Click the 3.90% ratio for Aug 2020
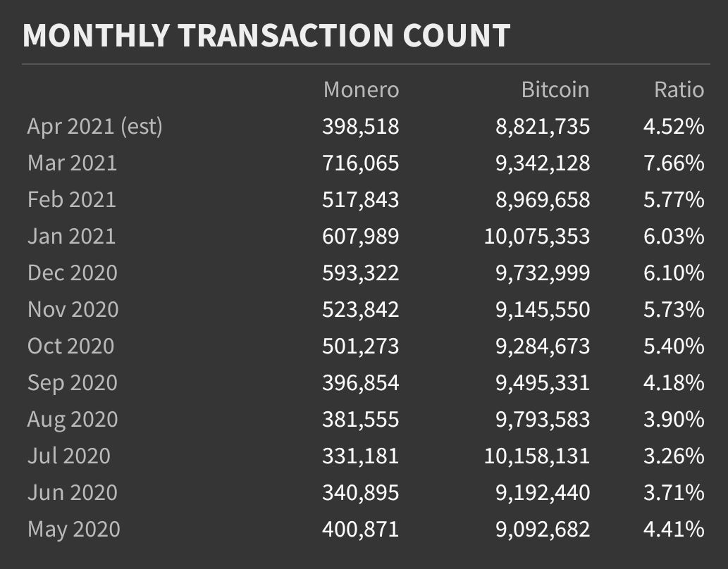 (x=674, y=420)
